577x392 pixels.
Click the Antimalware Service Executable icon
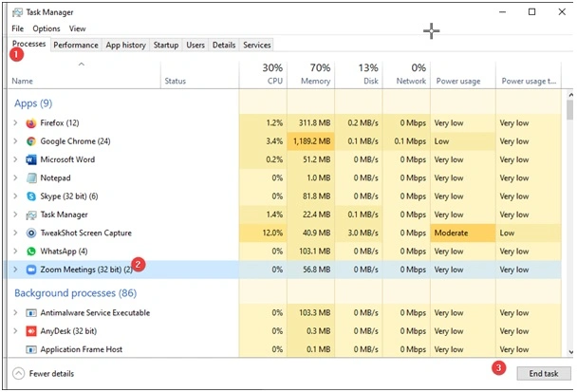31,313
